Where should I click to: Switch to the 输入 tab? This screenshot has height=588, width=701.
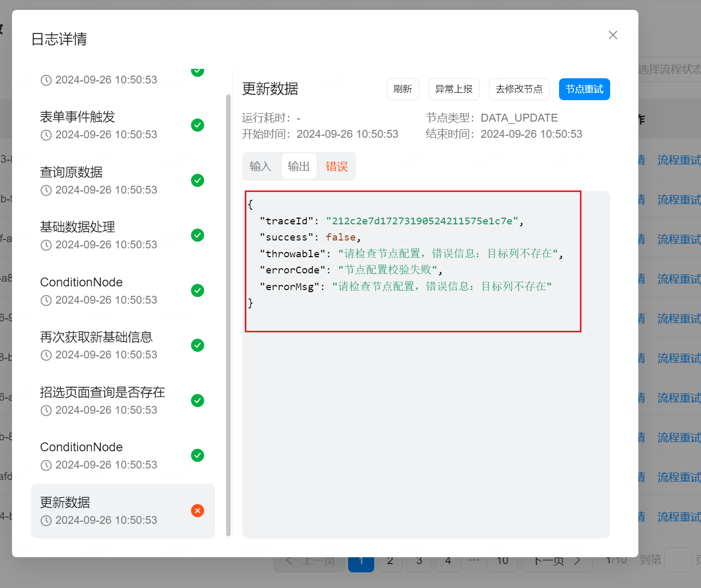261,166
